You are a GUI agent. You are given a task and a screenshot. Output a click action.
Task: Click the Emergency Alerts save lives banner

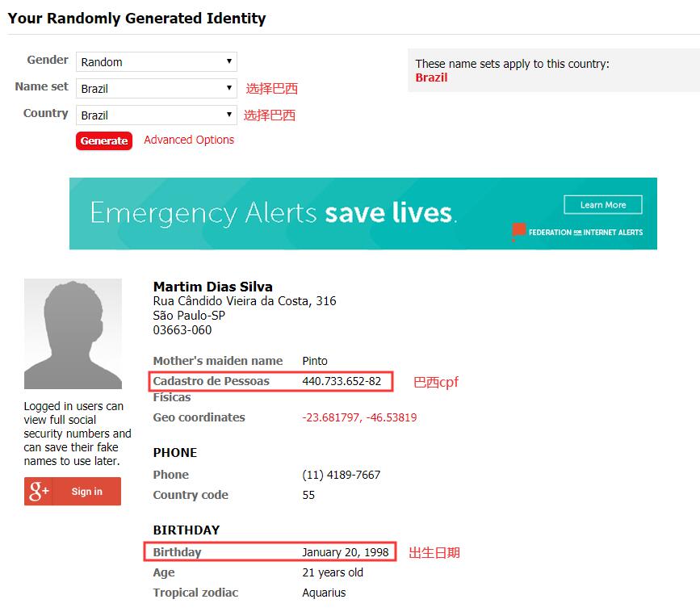click(363, 213)
